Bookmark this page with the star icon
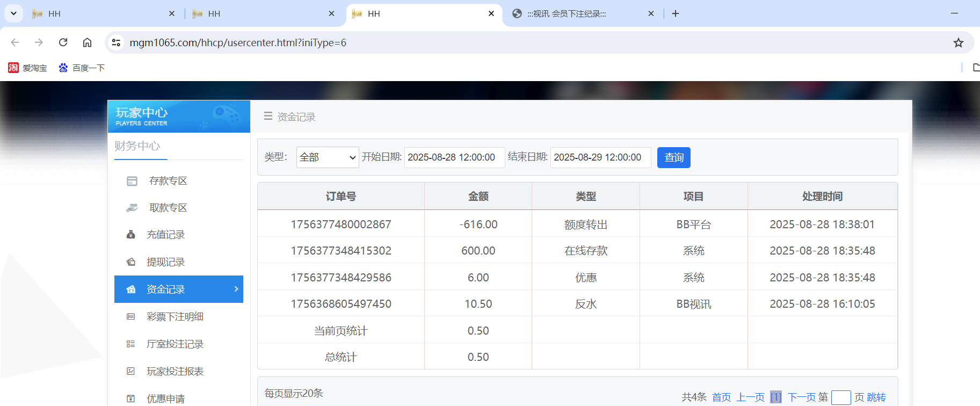The width and height of the screenshot is (980, 406). [958, 42]
